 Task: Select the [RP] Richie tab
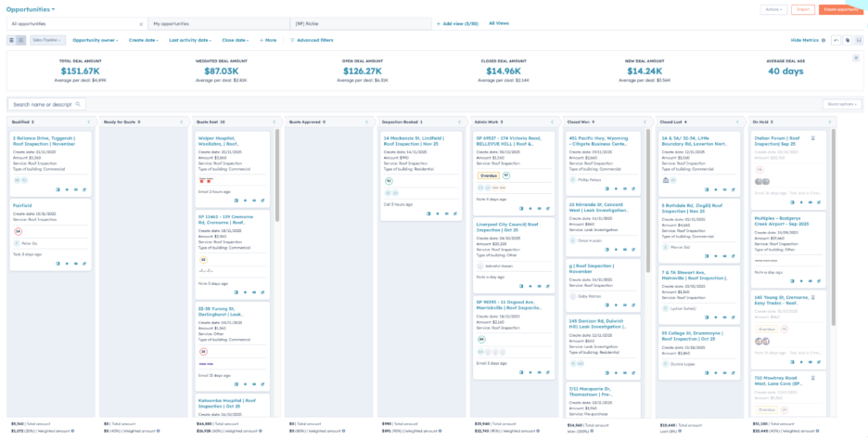click(361, 24)
